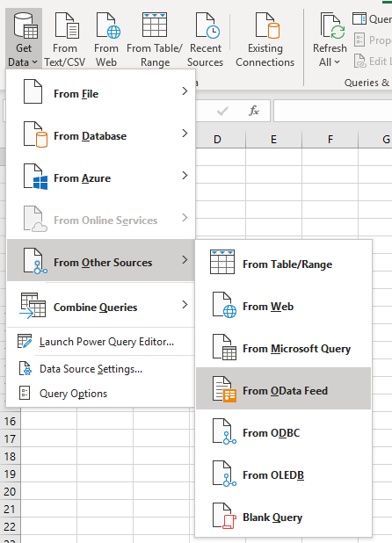Select row 19 header
392x543 pixels.
click(10, 474)
